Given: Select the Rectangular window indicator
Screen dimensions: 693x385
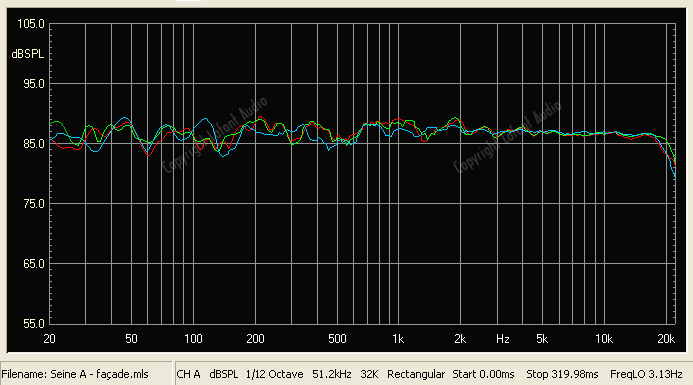Looking at the screenshot, I should pyautogui.click(x=416, y=374).
